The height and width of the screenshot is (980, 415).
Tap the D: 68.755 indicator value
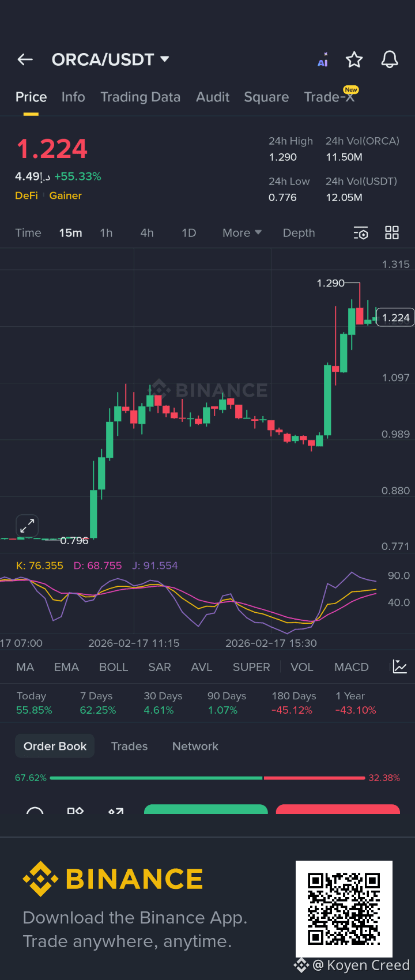[98, 566]
